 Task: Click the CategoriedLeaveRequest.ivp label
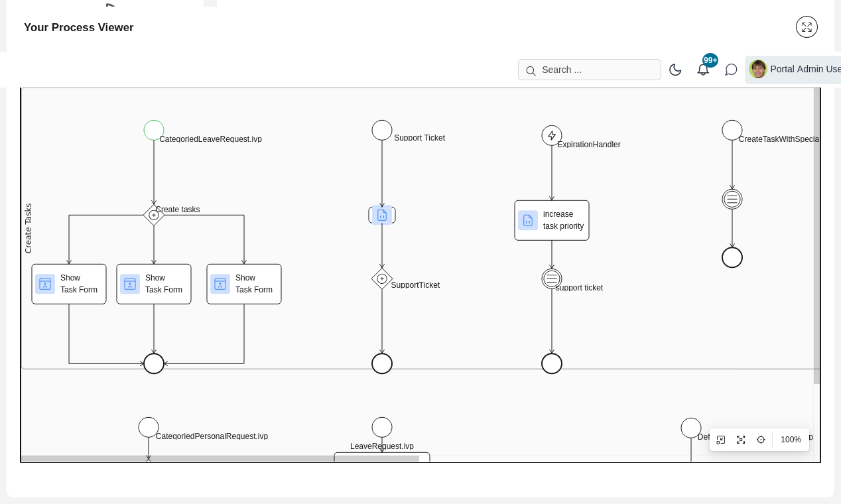tap(210, 139)
